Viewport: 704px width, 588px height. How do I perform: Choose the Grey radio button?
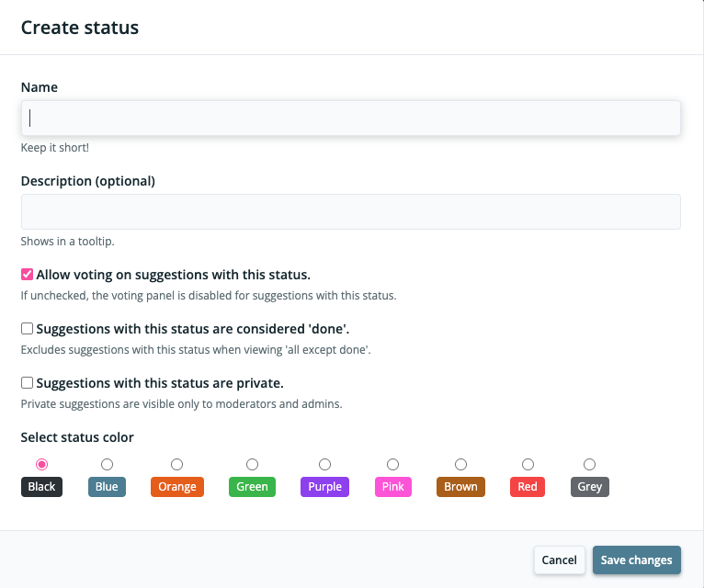(x=589, y=465)
